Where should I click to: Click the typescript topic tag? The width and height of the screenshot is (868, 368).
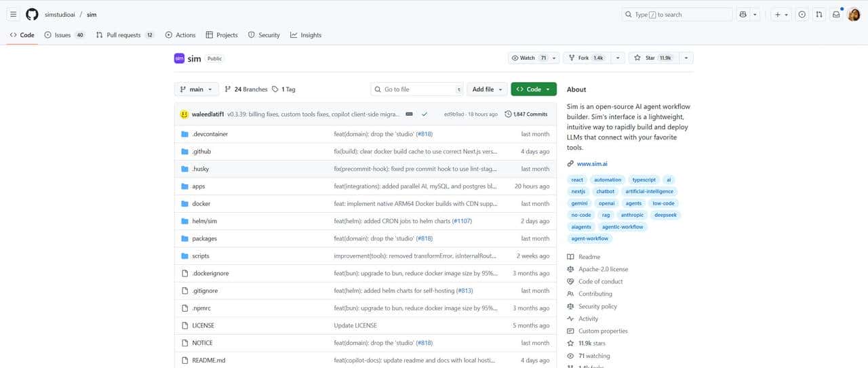[644, 180]
